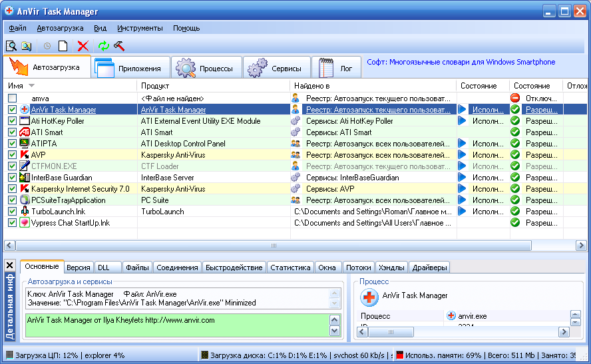
Task: Click the disk load status bar icon
Action: pyautogui.click(x=205, y=355)
